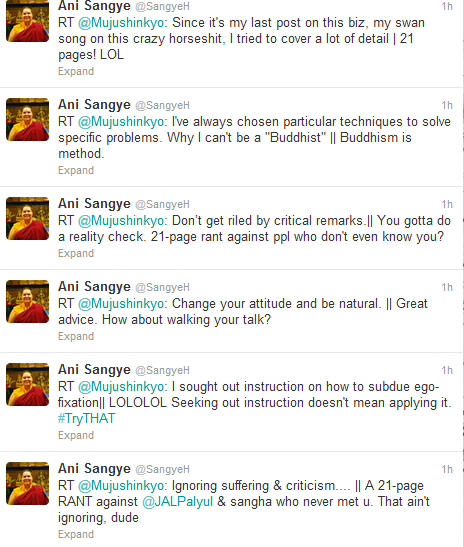464x547 pixels.
Task: Click the 1h timestamp on ego-fixation tweet
Action: 447,370
